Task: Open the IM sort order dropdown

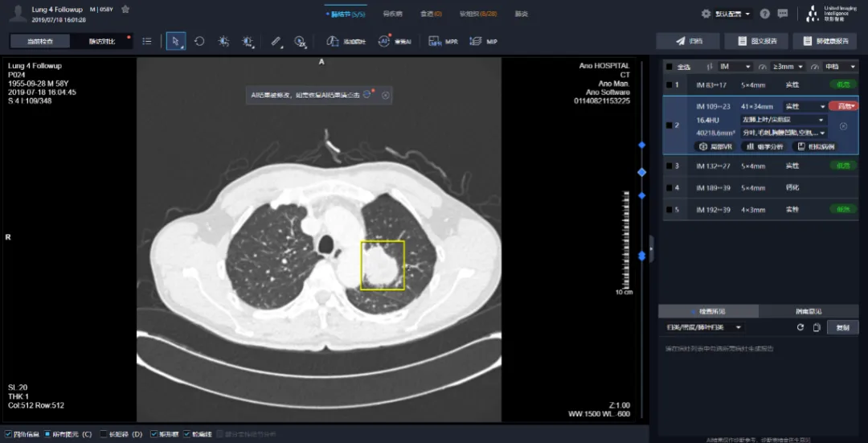Action: tap(735, 67)
